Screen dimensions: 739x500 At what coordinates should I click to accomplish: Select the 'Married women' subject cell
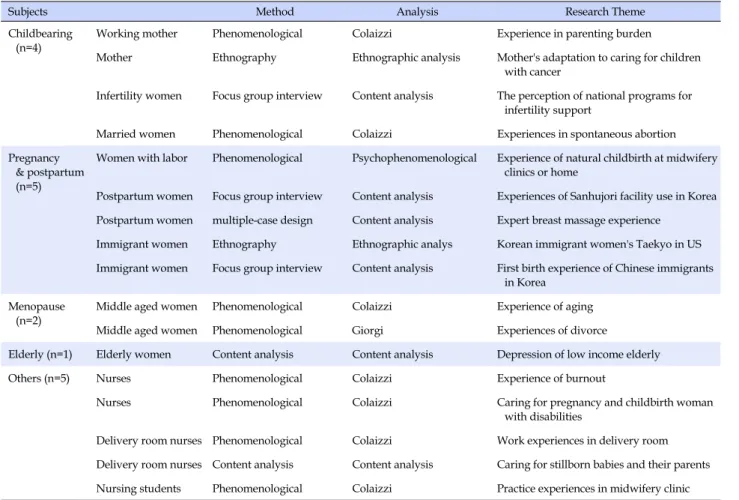136,134
